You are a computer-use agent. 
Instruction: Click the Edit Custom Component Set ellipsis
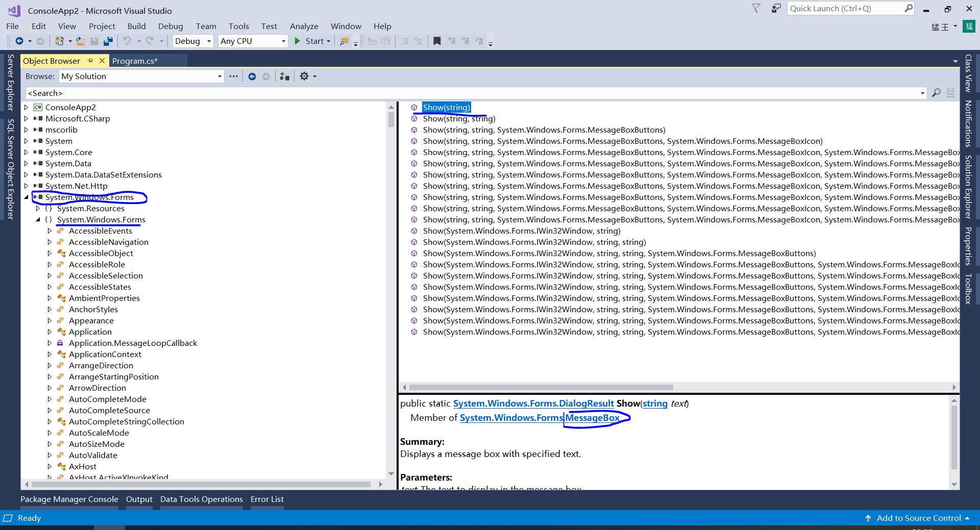pyautogui.click(x=233, y=77)
